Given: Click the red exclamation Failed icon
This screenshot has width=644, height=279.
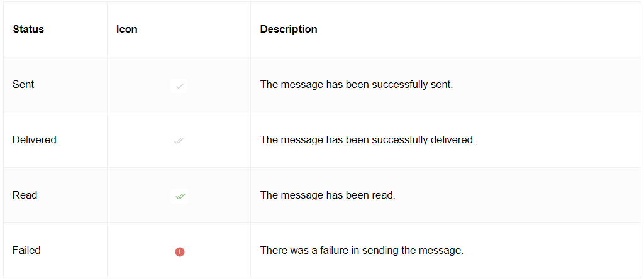Looking at the screenshot, I should (179, 252).
